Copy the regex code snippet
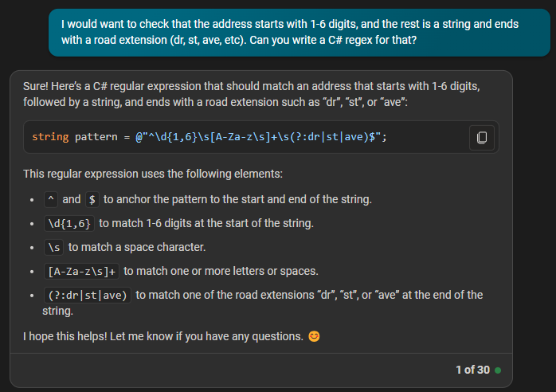This screenshot has width=556, height=392. (x=482, y=137)
